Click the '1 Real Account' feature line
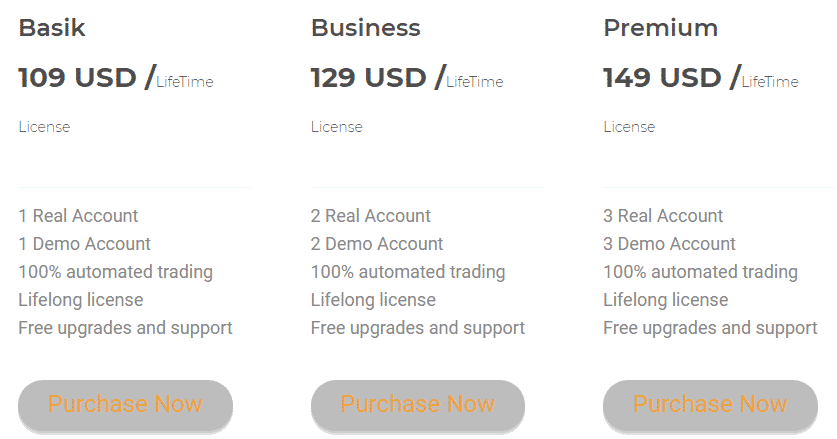The height and width of the screenshot is (439, 837). pyautogui.click(x=78, y=216)
